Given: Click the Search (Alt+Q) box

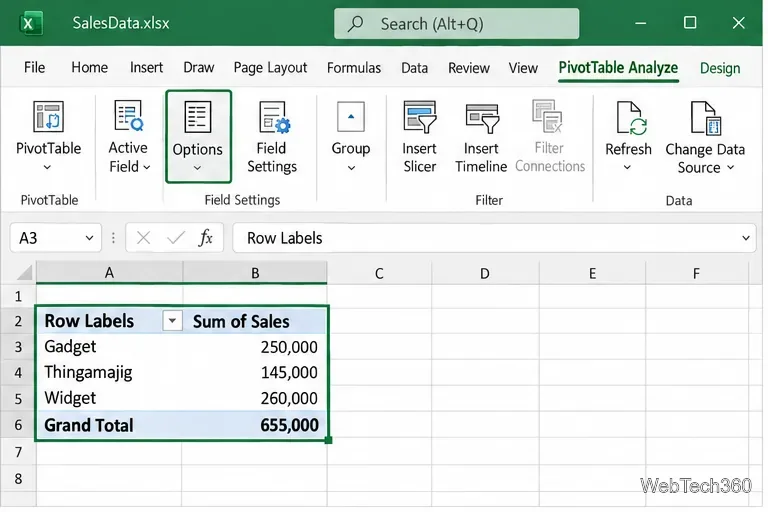Looking at the screenshot, I should coord(456,24).
